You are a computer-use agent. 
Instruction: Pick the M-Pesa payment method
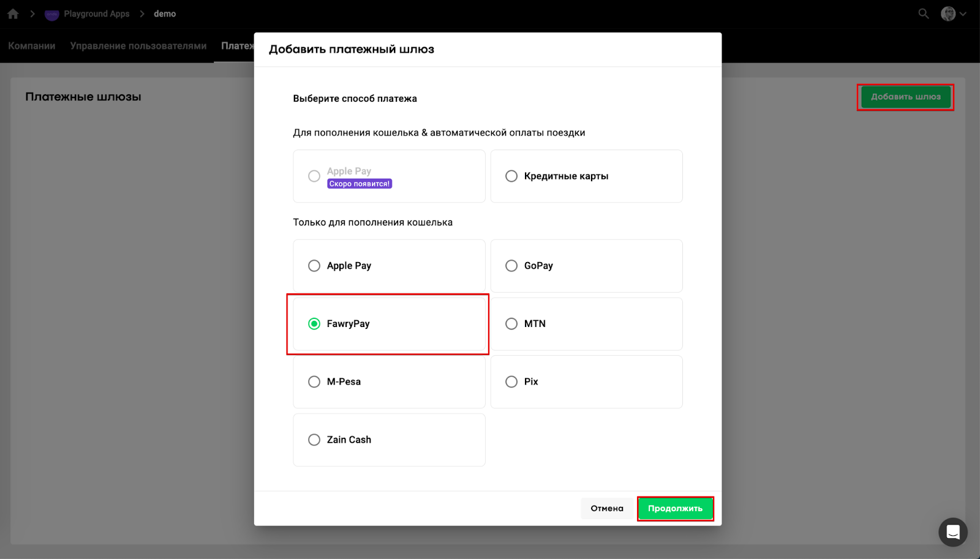(x=314, y=382)
